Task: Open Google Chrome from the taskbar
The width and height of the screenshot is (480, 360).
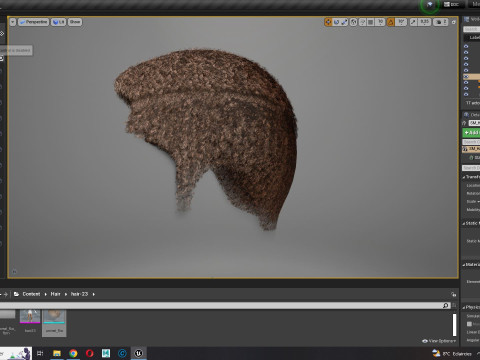Action: point(73,353)
